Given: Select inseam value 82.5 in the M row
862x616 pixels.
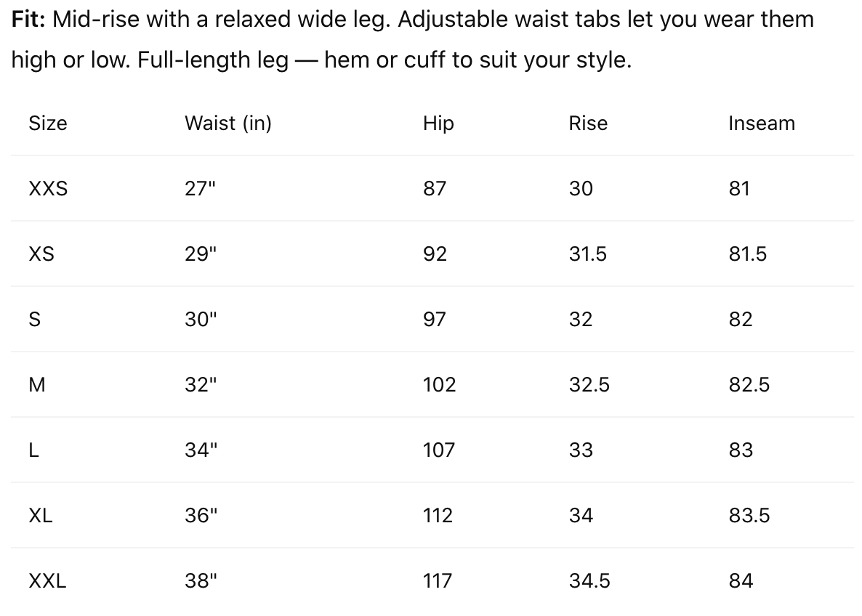Looking at the screenshot, I should coord(749,385).
